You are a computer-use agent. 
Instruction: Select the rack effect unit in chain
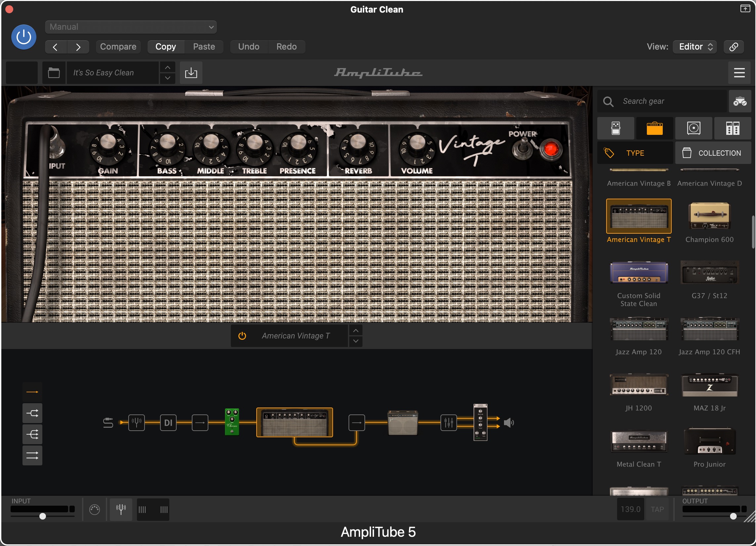point(480,422)
